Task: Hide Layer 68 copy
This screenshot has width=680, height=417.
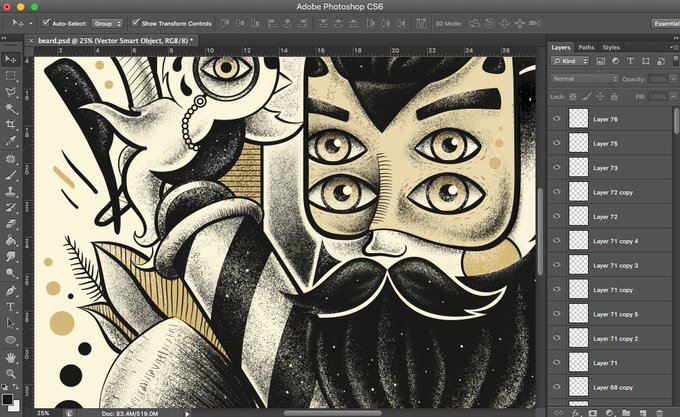Action: pos(557,387)
